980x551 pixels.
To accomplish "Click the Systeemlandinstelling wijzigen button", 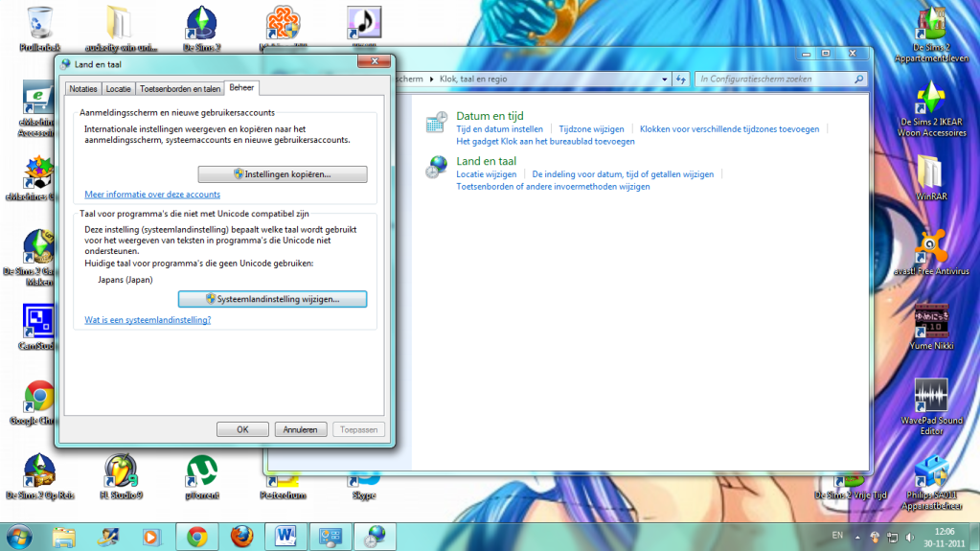I will (273, 299).
